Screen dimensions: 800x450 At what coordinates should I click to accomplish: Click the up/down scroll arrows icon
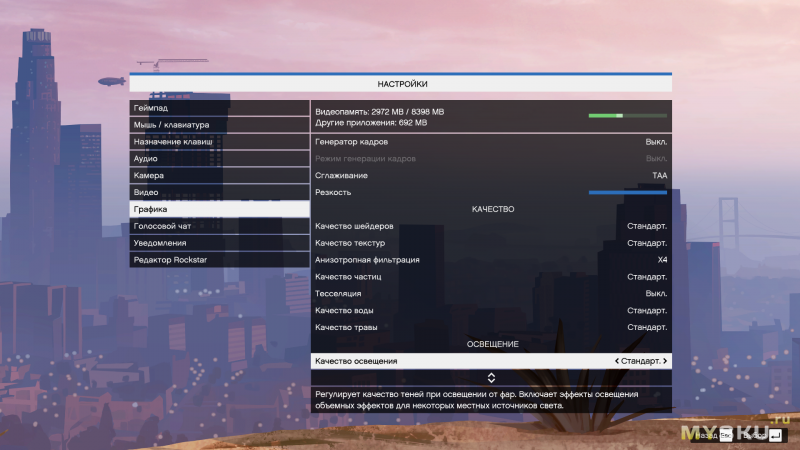(x=491, y=377)
